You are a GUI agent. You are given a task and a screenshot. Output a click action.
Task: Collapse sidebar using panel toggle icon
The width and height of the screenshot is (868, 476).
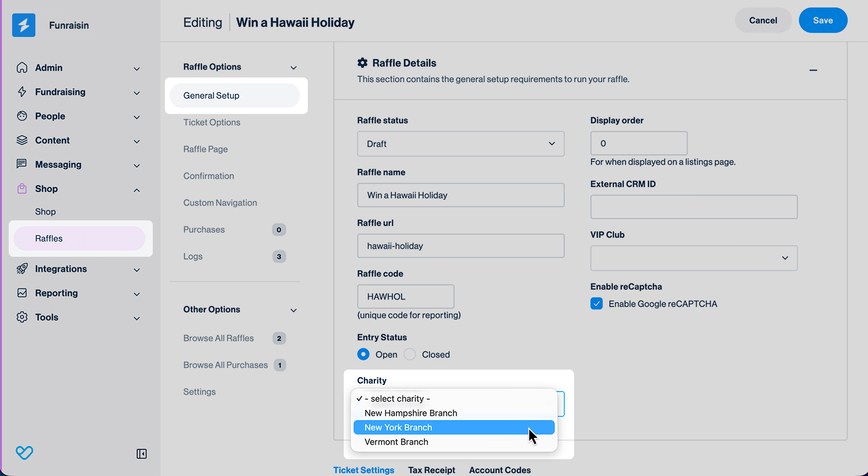coord(141,454)
